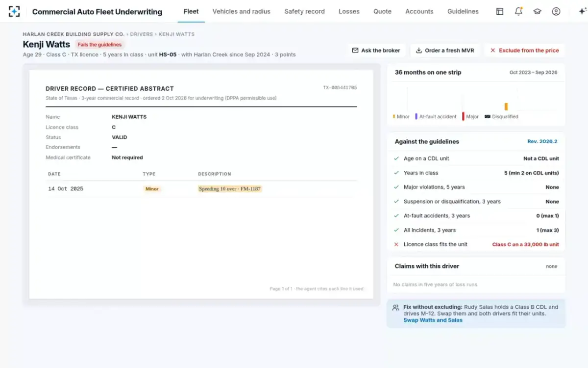Switch to the Fleet tab
The image size is (588, 368).
click(191, 11)
